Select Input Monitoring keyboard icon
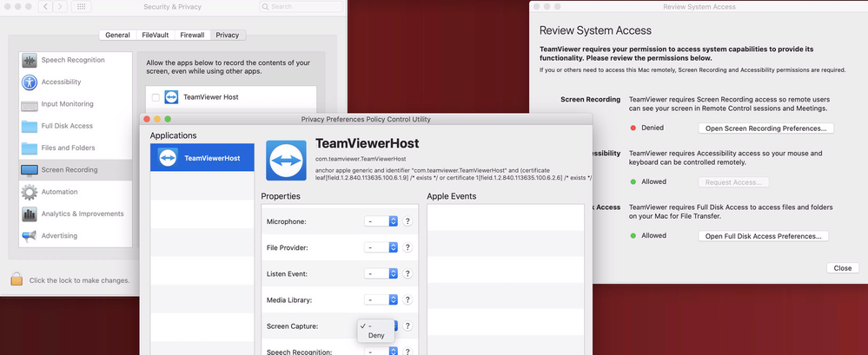This screenshot has height=355, width=868. [x=30, y=104]
